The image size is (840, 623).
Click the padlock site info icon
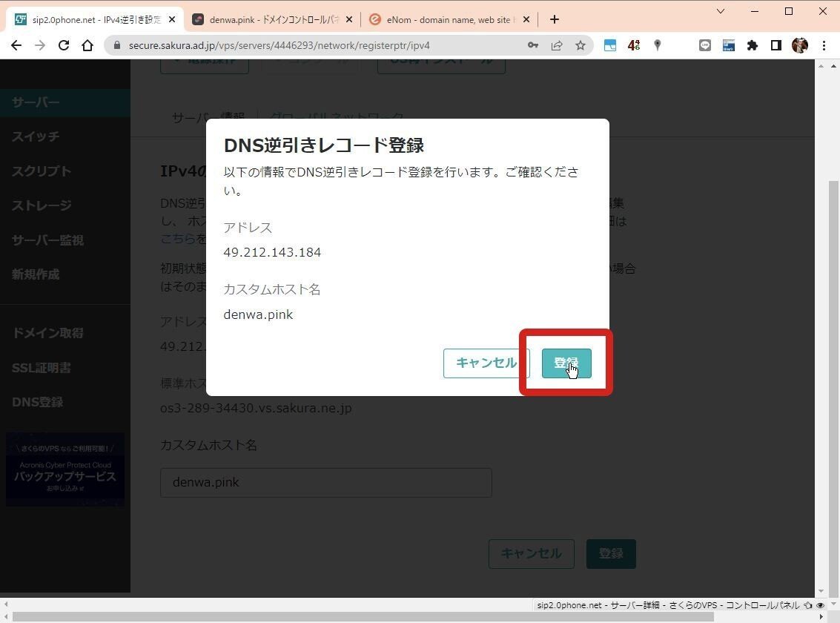click(x=117, y=45)
